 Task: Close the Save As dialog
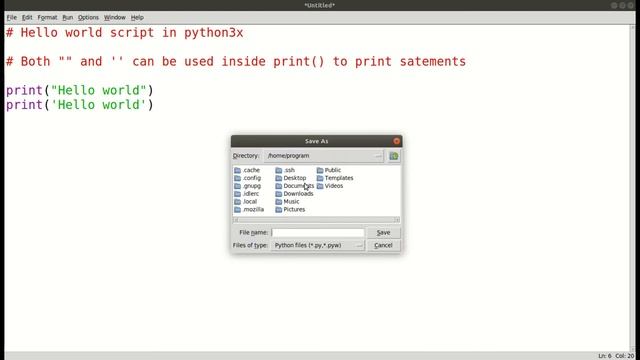396,141
